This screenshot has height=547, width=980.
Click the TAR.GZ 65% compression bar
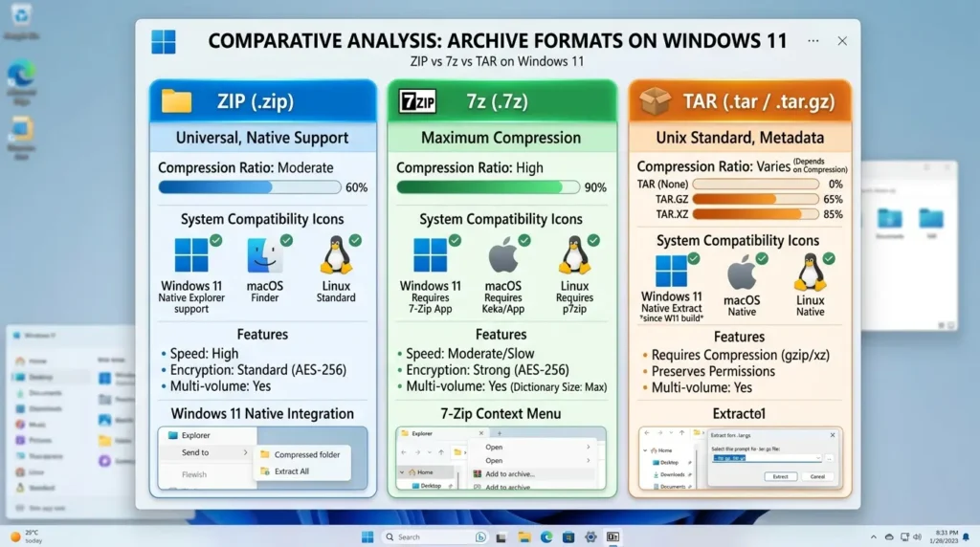coord(756,199)
